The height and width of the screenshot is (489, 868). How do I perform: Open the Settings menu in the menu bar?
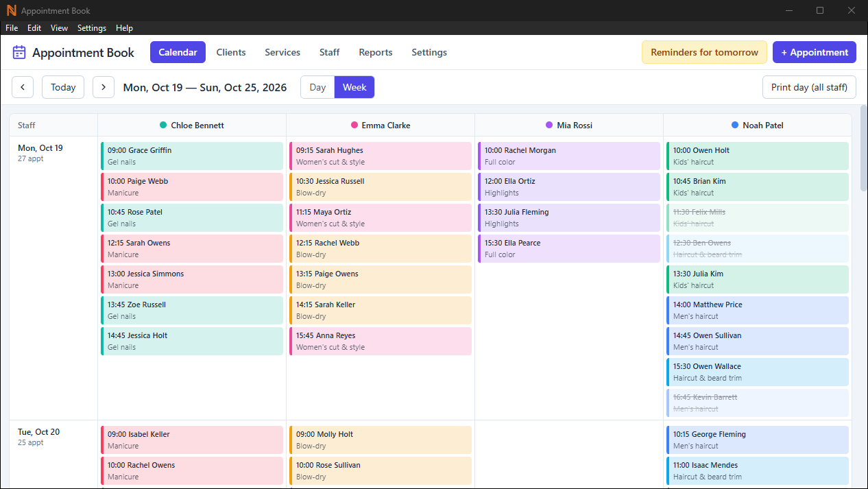[92, 28]
